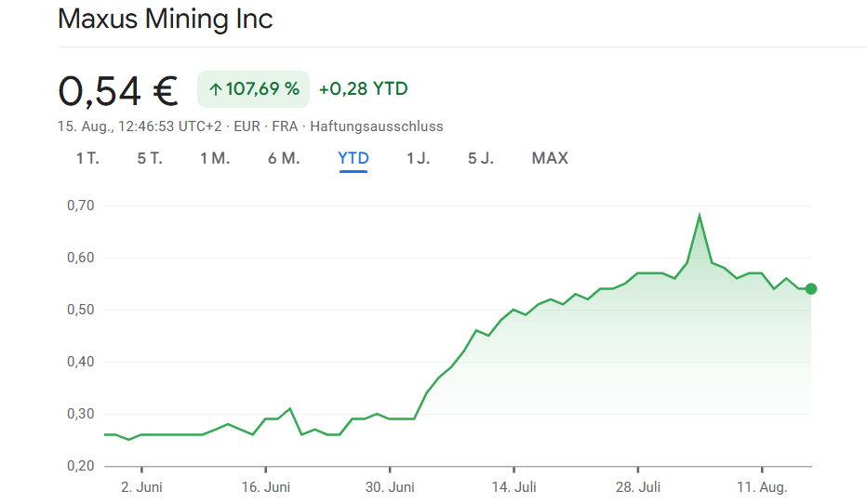This screenshot has width=867, height=504.
Task: Click the 14. Juli axis date
Action: [x=514, y=487]
